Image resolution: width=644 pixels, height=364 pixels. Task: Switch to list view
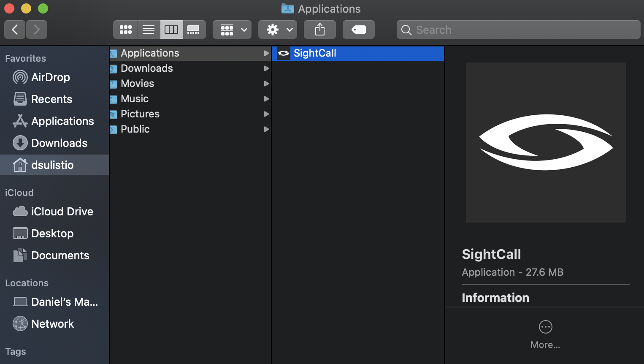coord(149,30)
